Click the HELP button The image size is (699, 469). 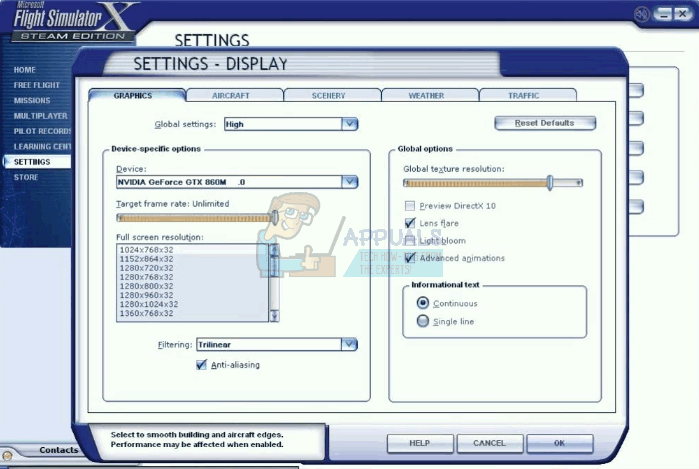pyautogui.click(x=420, y=443)
